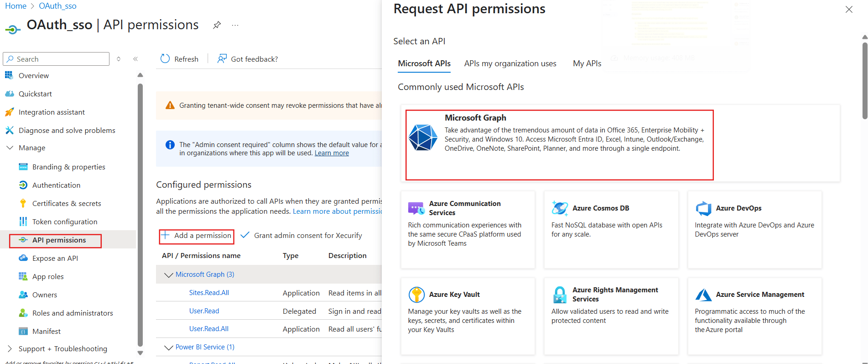Image resolution: width=868 pixels, height=364 pixels.
Task: Open Certificates & secrets
Action: click(x=67, y=203)
